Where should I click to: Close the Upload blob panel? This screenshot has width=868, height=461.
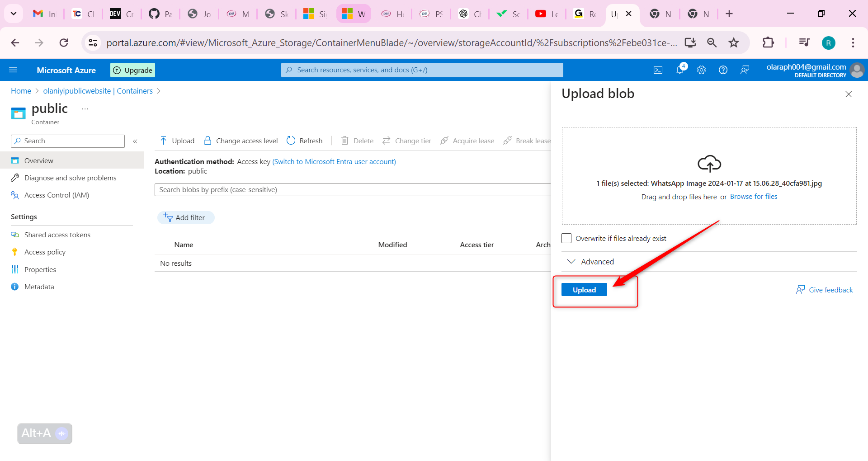(849, 94)
